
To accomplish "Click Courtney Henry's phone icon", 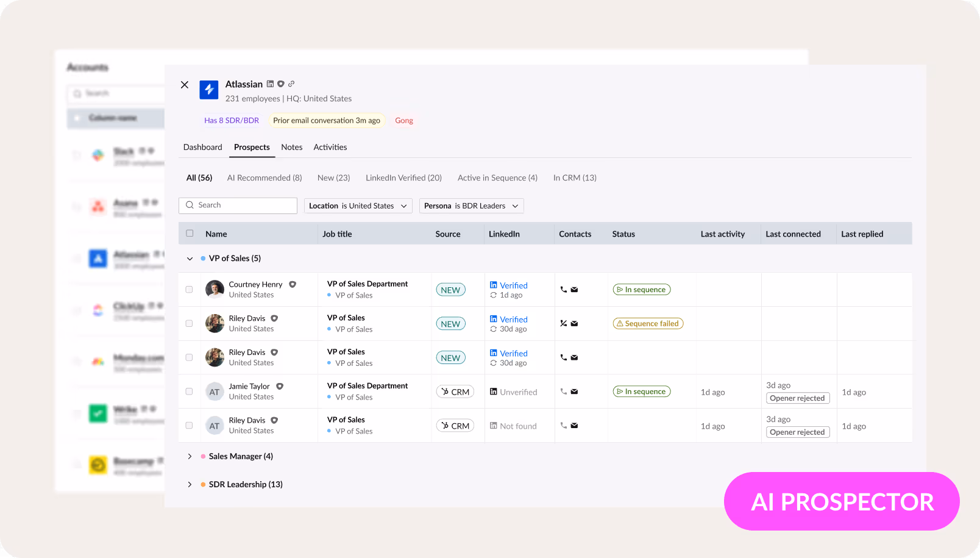I will (x=564, y=290).
